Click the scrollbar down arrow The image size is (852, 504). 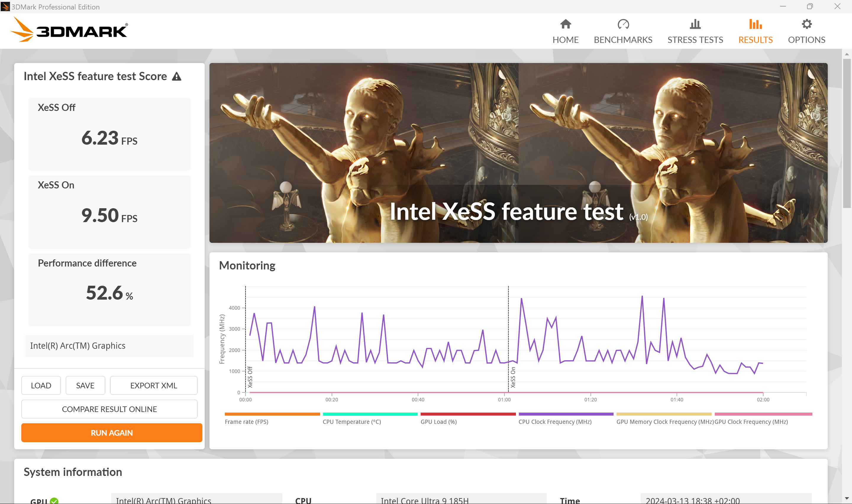click(847, 499)
